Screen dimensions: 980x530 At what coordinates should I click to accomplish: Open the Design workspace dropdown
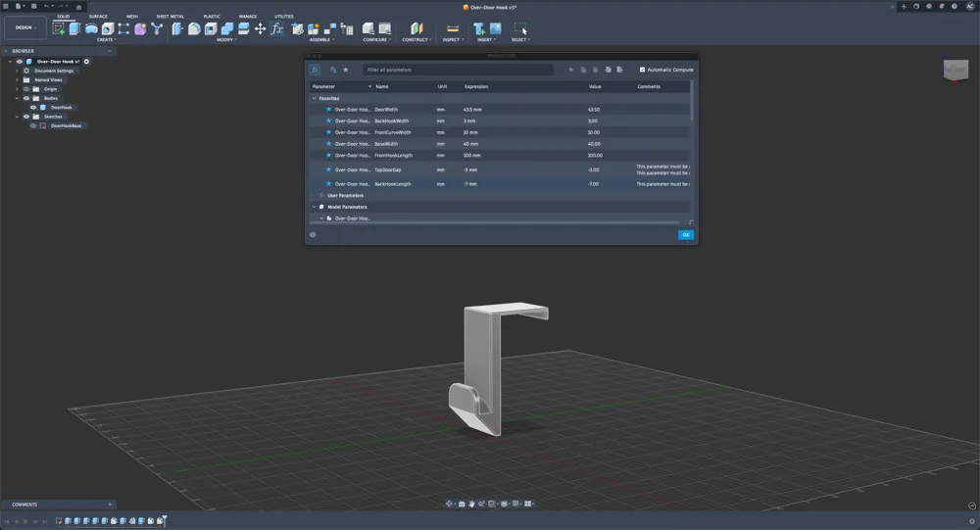click(25, 28)
